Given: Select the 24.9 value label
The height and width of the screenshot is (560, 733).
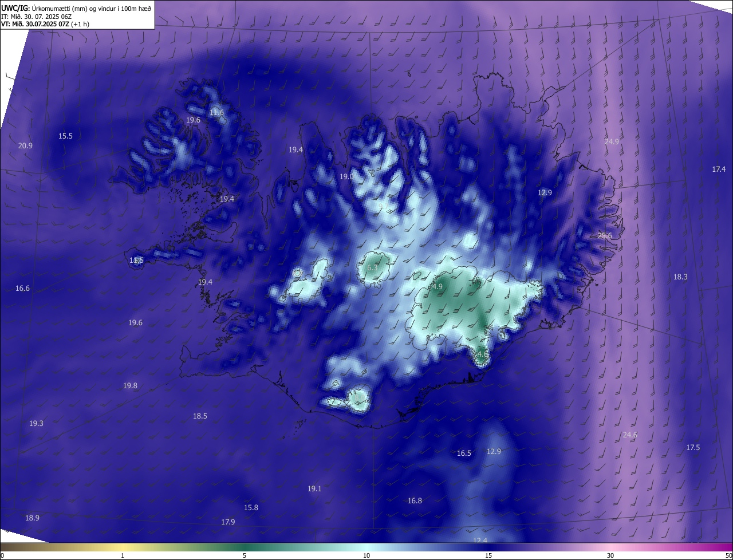Looking at the screenshot, I should point(612,141).
